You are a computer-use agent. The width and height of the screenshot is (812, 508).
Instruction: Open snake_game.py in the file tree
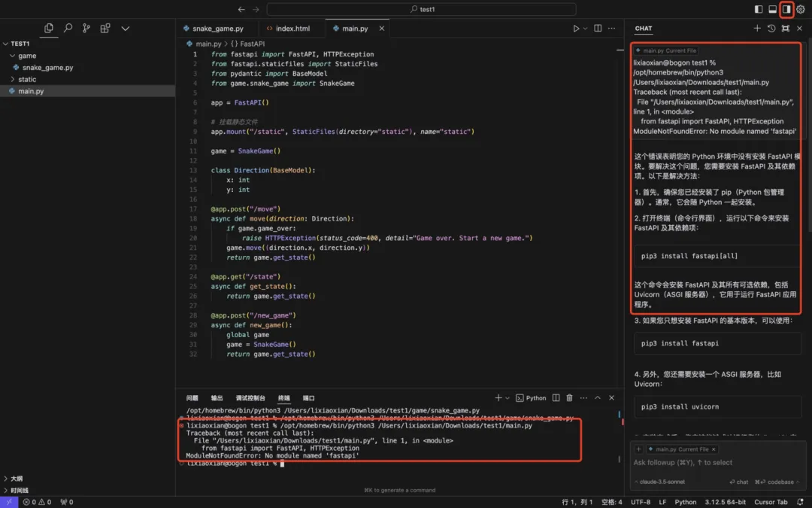pyautogui.click(x=47, y=68)
